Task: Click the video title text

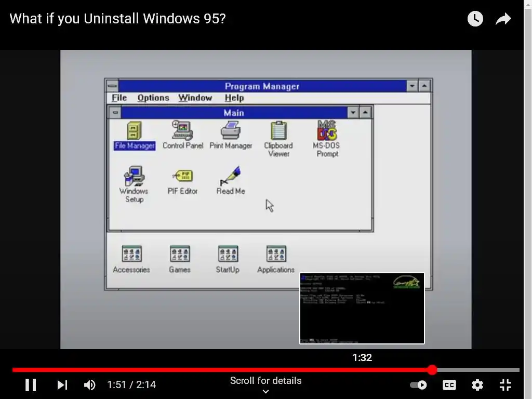Action: click(x=117, y=19)
